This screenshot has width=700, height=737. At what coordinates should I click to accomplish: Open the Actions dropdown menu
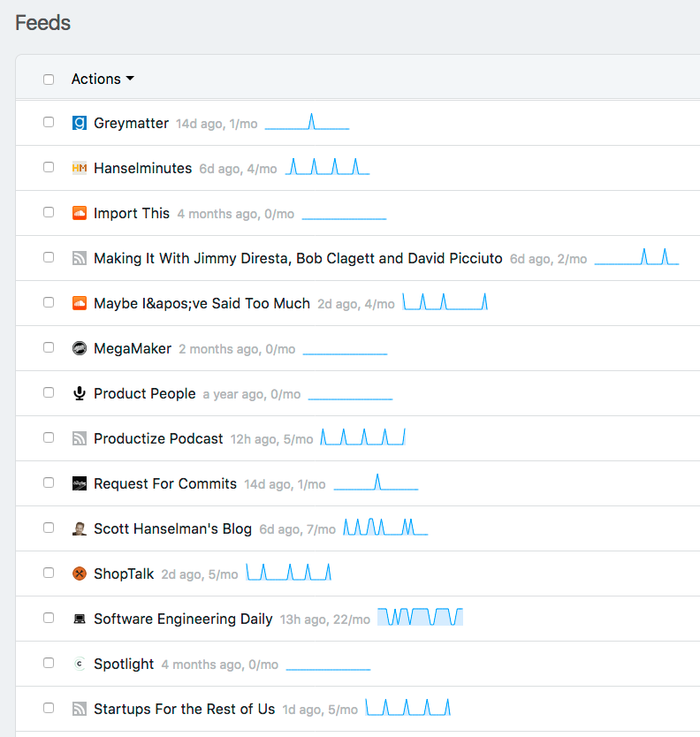coord(103,79)
